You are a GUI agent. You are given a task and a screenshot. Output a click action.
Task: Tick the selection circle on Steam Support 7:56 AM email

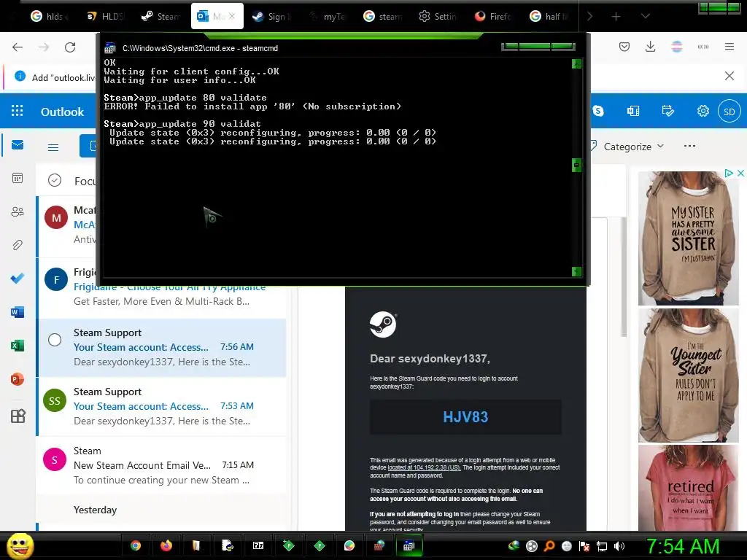[55, 340]
